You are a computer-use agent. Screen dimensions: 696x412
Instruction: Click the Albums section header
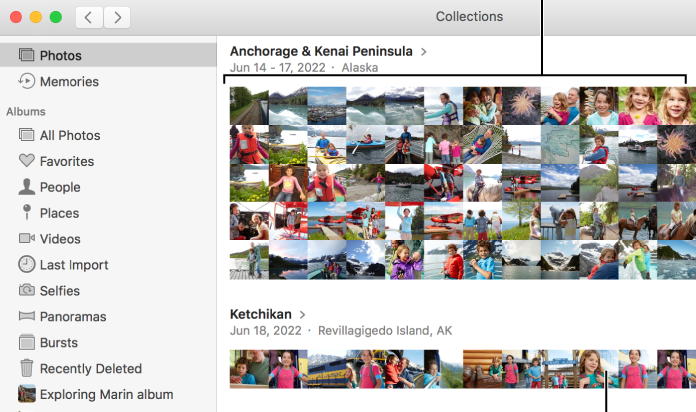(x=26, y=111)
